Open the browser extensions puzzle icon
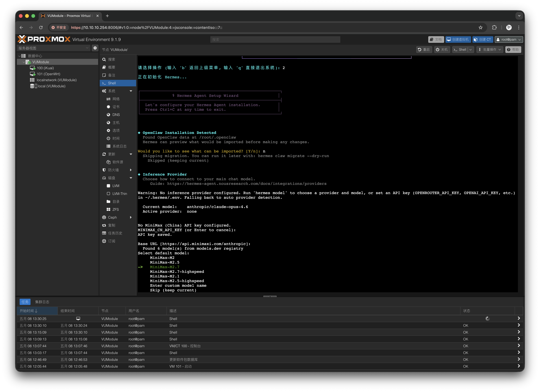Viewport: 540px width, 392px height. (x=494, y=28)
